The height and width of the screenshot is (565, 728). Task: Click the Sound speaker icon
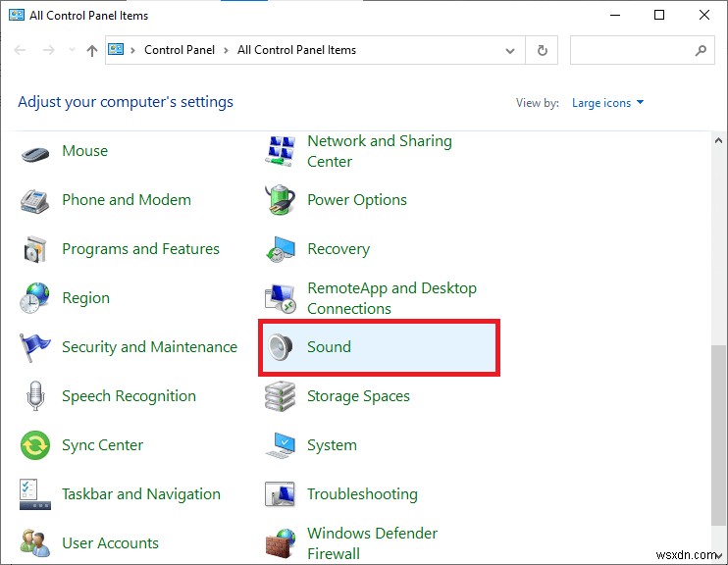(280, 347)
